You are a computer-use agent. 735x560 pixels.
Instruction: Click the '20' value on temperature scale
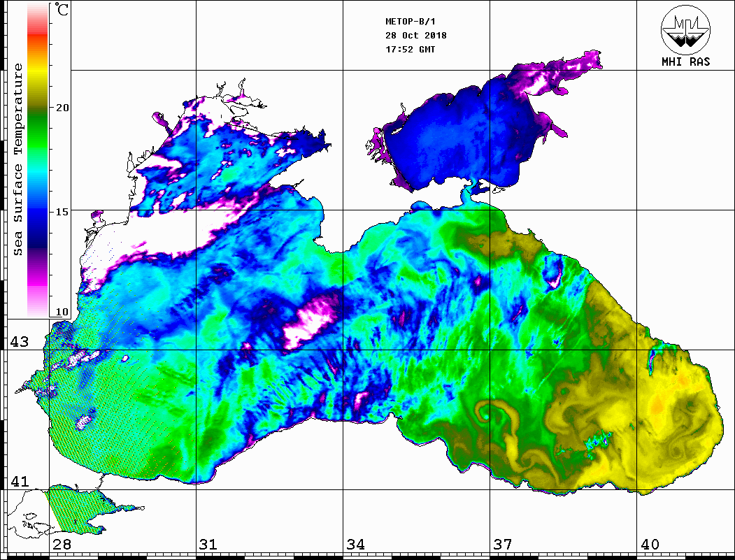point(62,108)
